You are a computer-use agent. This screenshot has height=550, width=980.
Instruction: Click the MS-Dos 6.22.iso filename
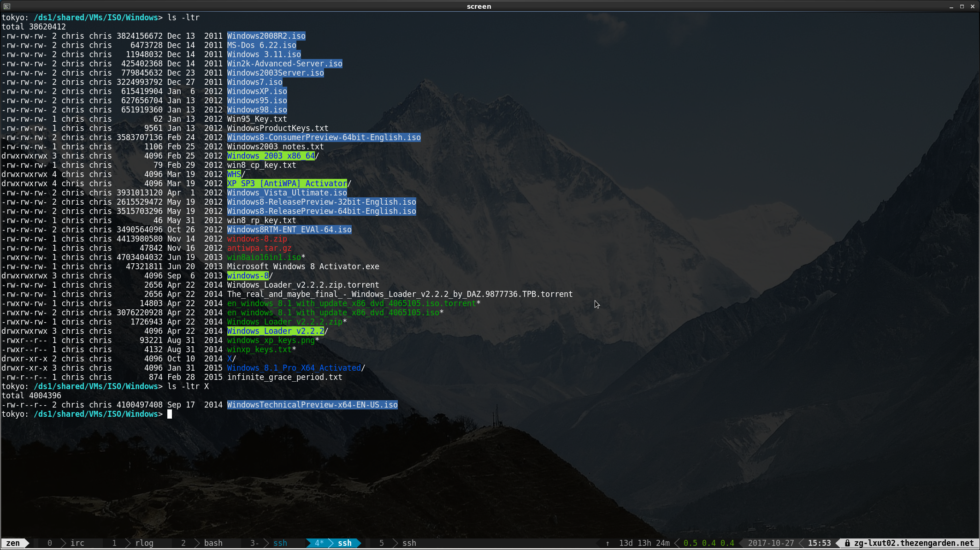click(x=261, y=45)
